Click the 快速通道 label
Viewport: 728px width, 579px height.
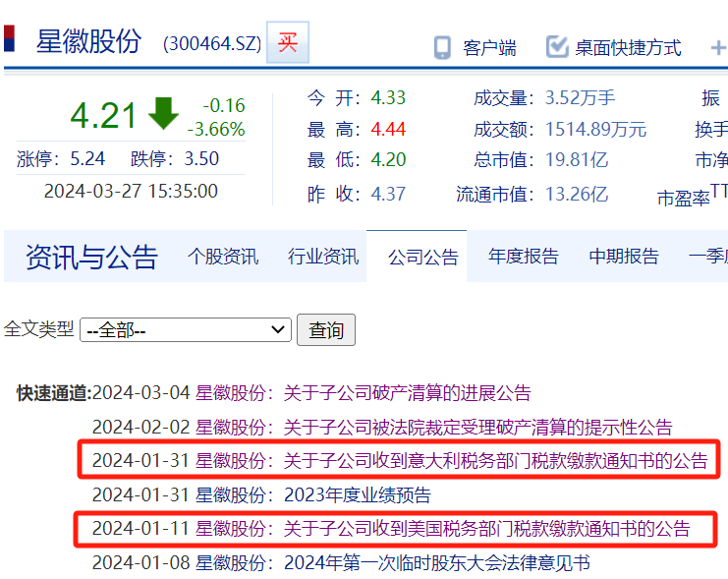click(x=54, y=393)
